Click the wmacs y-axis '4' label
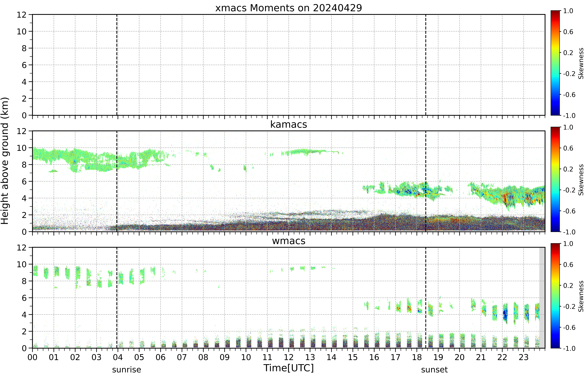The image size is (588, 378). [24, 315]
